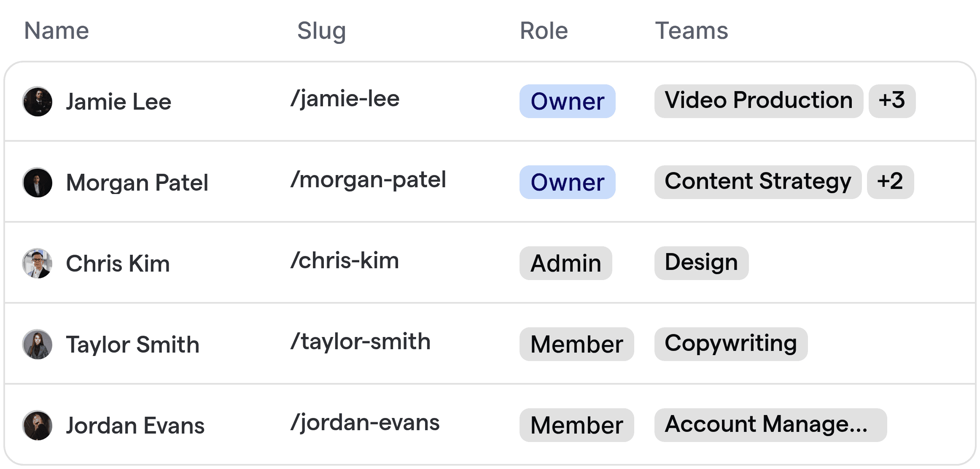
Task: Open the Video Production team tag
Action: coord(759,101)
